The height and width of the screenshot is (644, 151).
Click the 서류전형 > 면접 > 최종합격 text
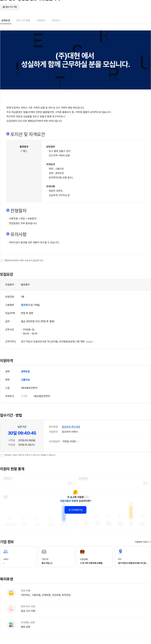(23, 219)
